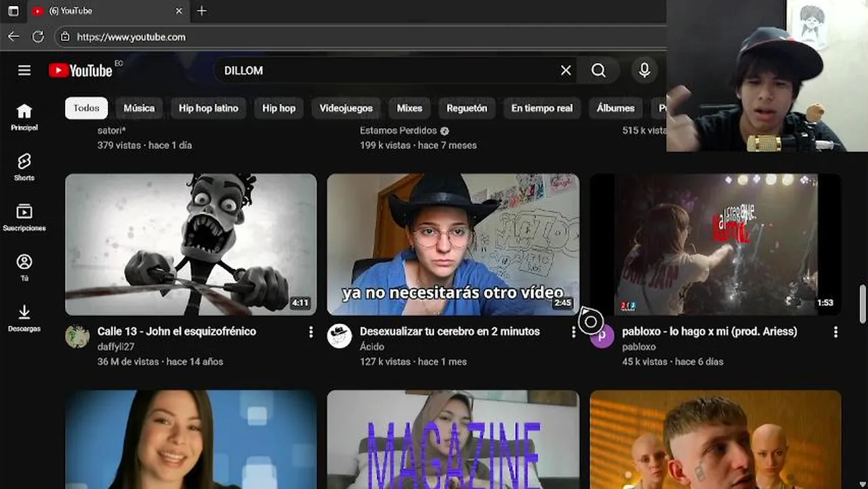The width and height of the screenshot is (868, 489).
Task: Open the browser tab actions menu icon
Action: [x=13, y=11]
